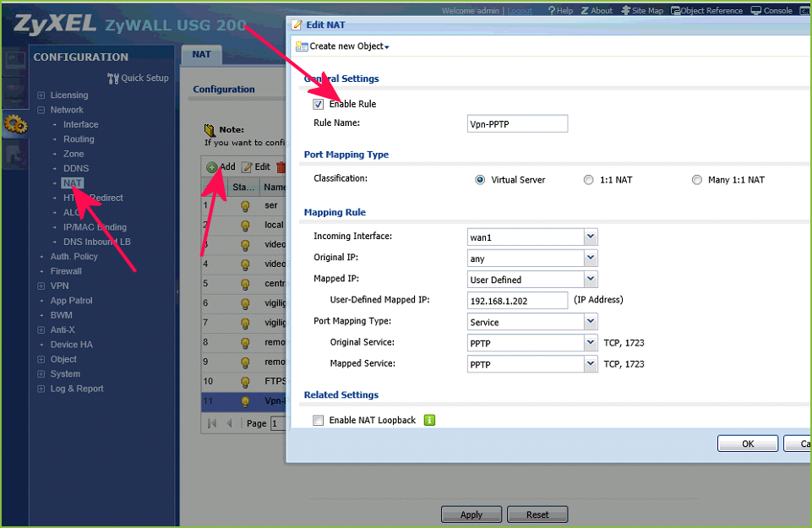
Task: Toggle status bulb for rule 5 centr
Action: [246, 284]
